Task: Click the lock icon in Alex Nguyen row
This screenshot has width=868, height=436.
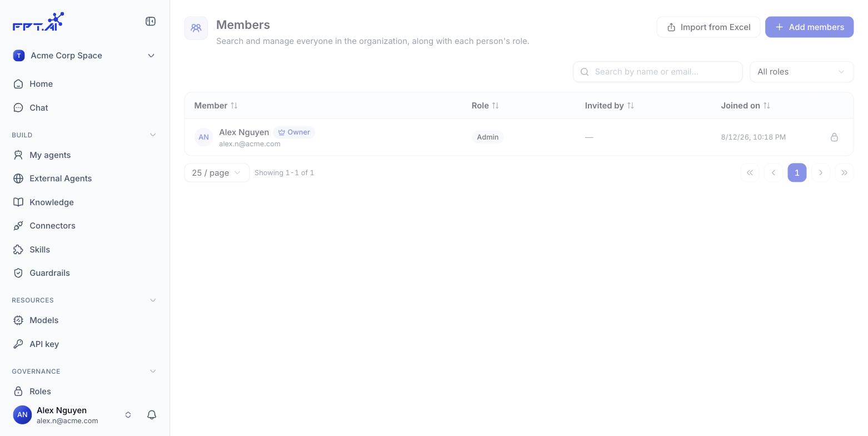Action: [834, 137]
